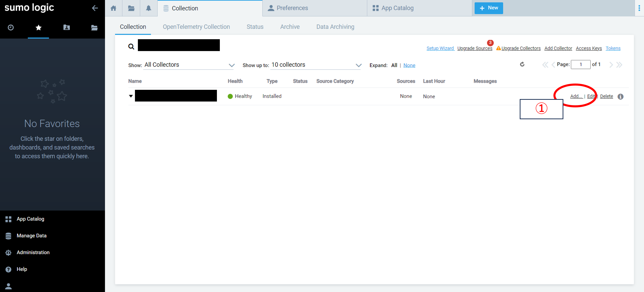Open the notifications bell icon
This screenshot has width=644, height=292.
tap(149, 8)
